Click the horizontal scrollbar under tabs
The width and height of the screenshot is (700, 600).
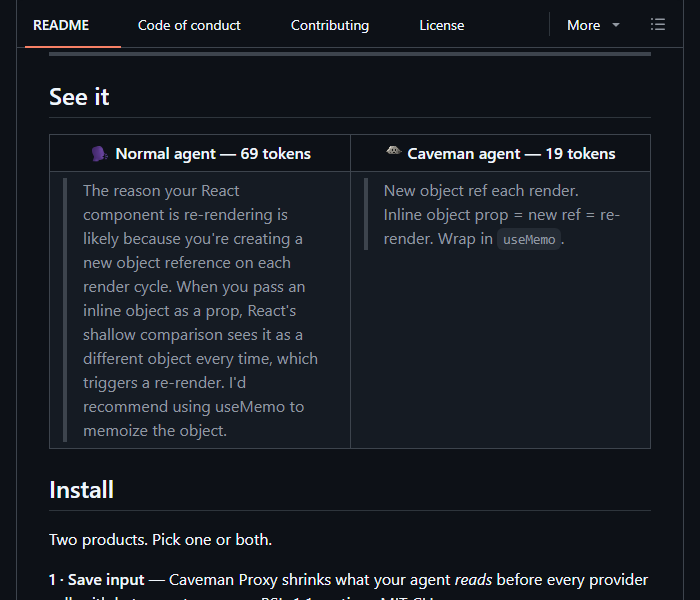(350, 54)
